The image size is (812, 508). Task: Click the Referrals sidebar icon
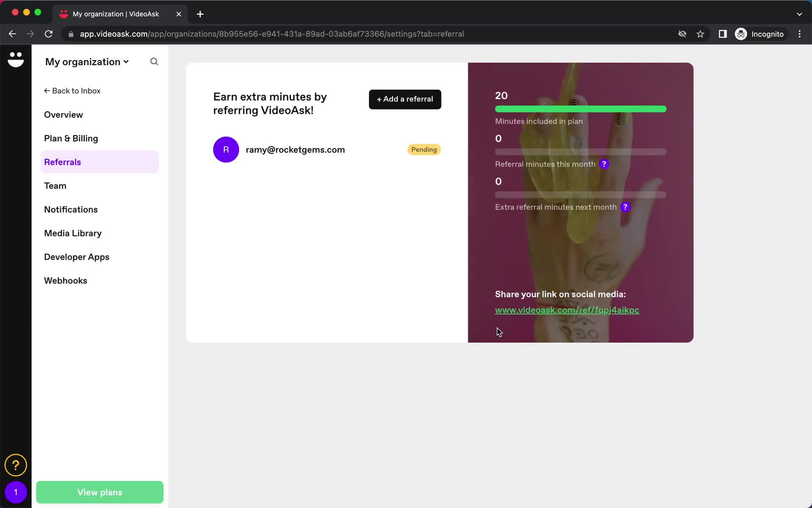tap(63, 162)
